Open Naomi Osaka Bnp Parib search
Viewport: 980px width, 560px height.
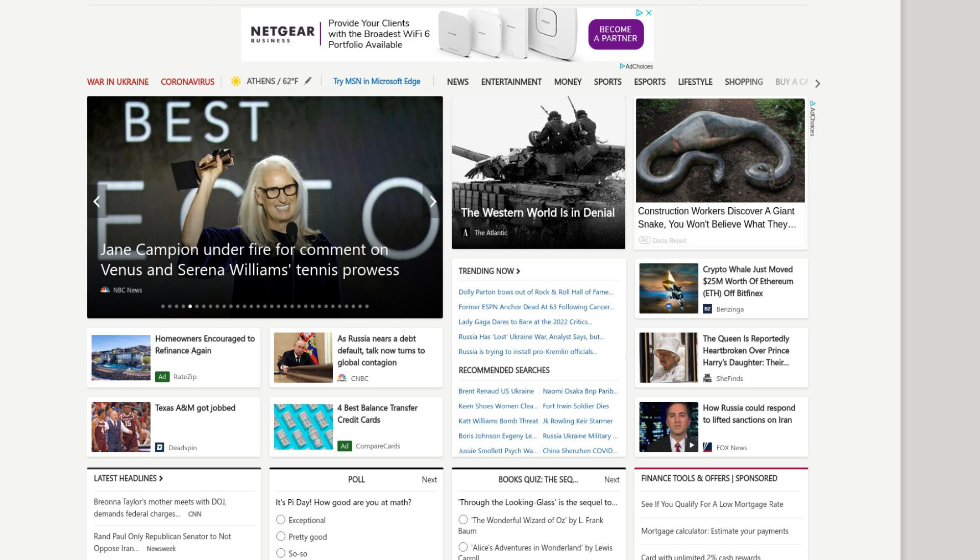pos(580,391)
